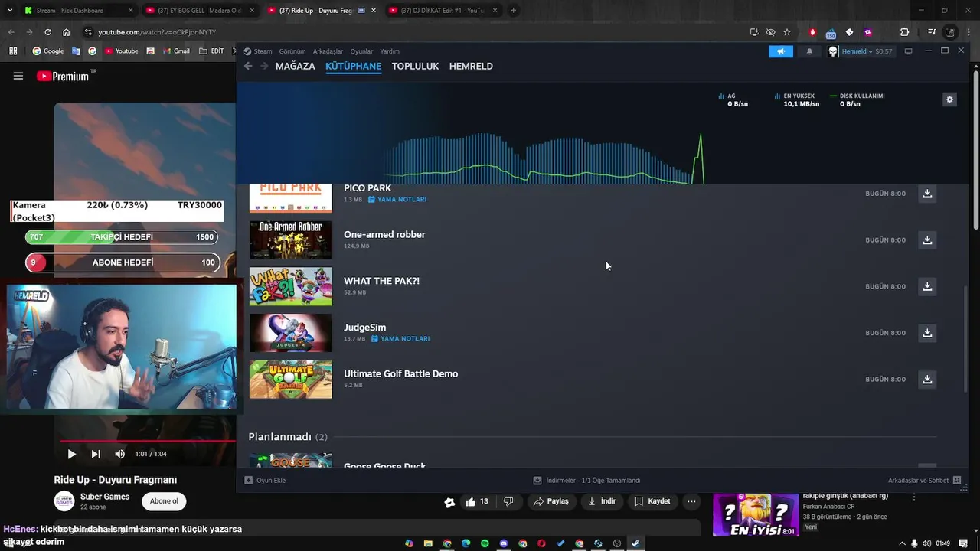Open İndirmeler status at bottom
This screenshot has height=551, width=980.
pos(586,481)
